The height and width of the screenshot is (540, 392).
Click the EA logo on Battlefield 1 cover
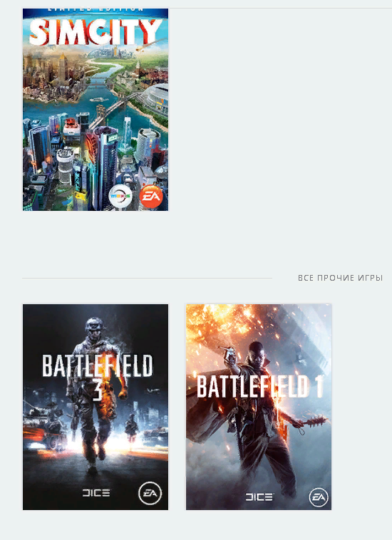click(319, 497)
